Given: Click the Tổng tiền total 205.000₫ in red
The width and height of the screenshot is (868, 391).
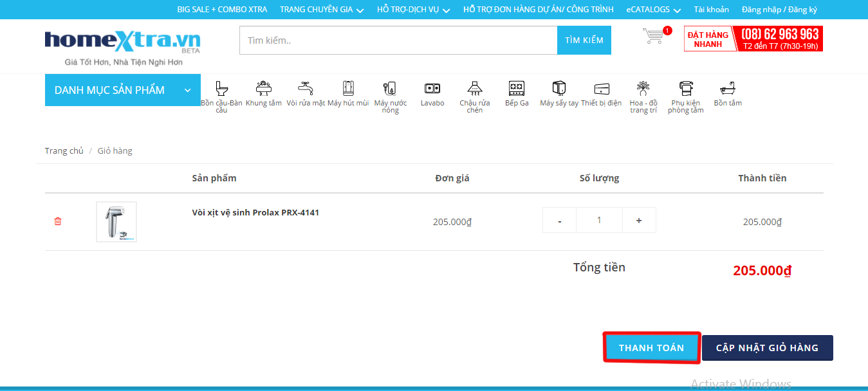Looking at the screenshot, I should 762,271.
